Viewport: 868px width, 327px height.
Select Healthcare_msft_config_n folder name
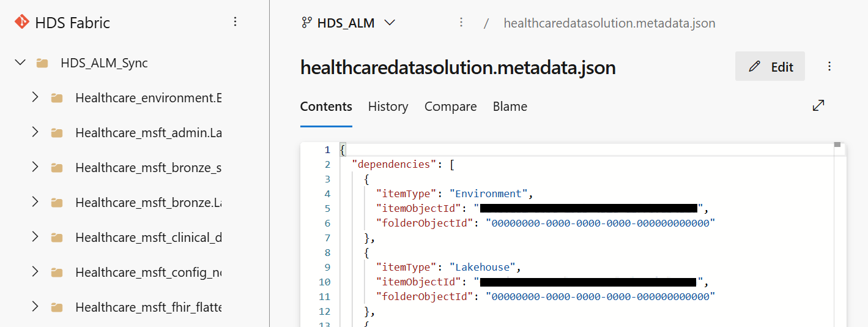149,272
